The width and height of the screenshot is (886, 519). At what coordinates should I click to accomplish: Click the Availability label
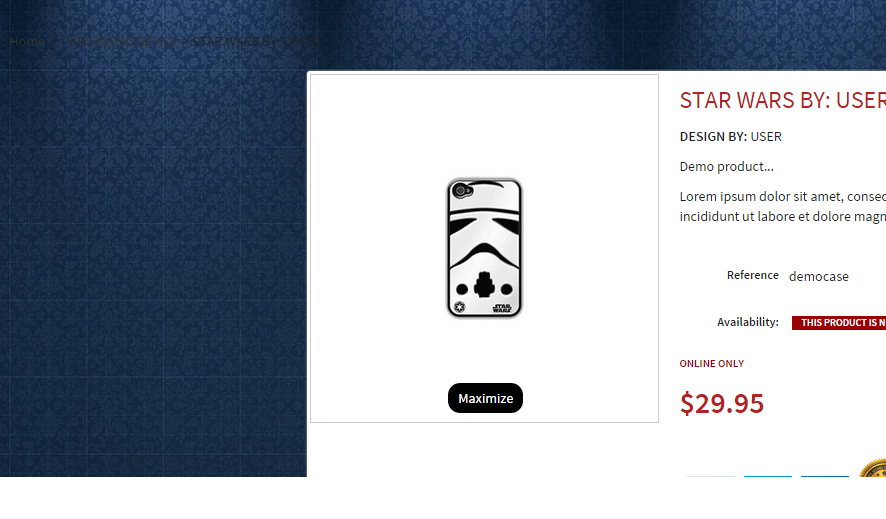coord(748,322)
